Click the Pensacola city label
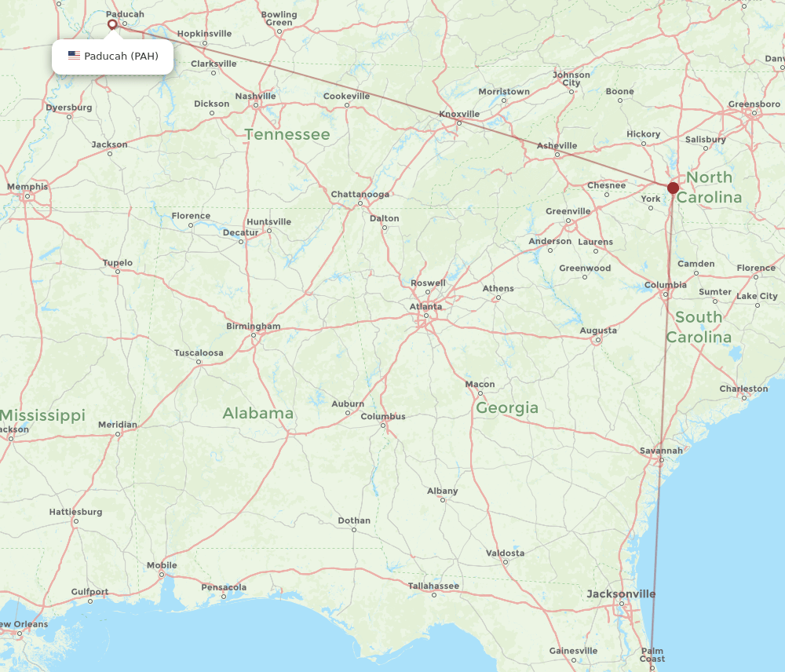 tap(224, 587)
